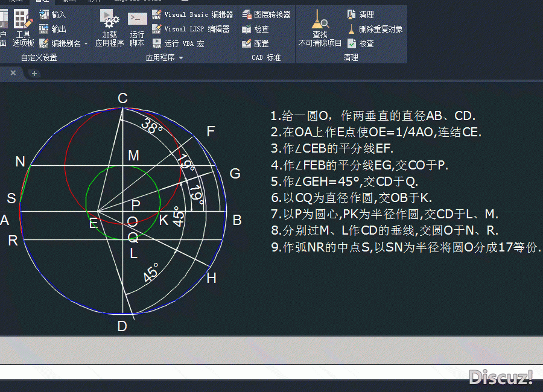Click point label F on the circle
The width and height of the screenshot is (543, 392).
pos(211,131)
